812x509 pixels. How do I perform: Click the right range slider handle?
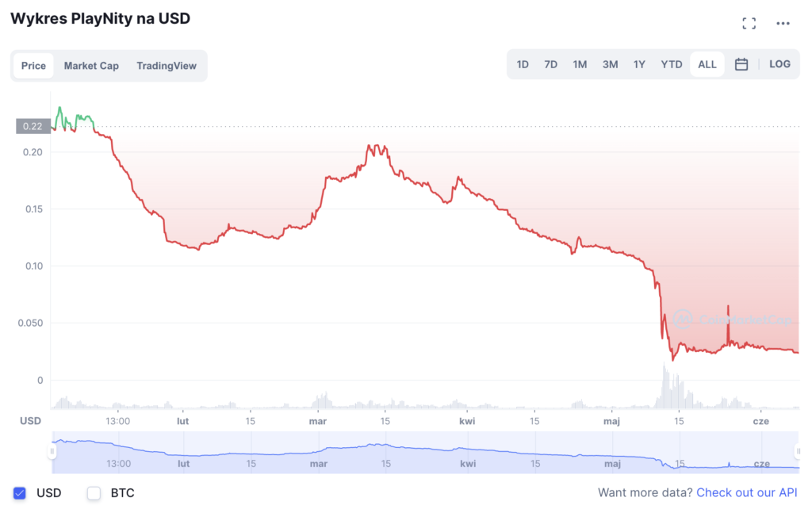798,451
